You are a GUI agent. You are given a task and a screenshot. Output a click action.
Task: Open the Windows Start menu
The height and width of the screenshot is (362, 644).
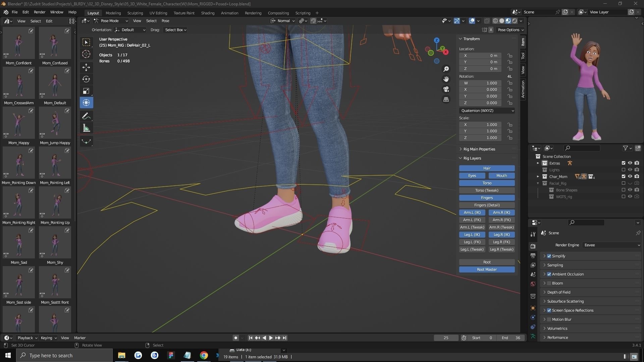(x=8, y=355)
